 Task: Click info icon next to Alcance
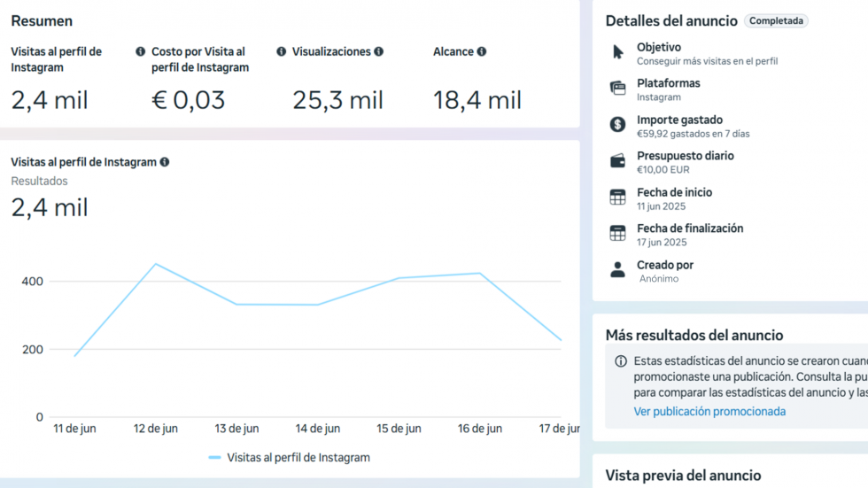[x=482, y=51]
